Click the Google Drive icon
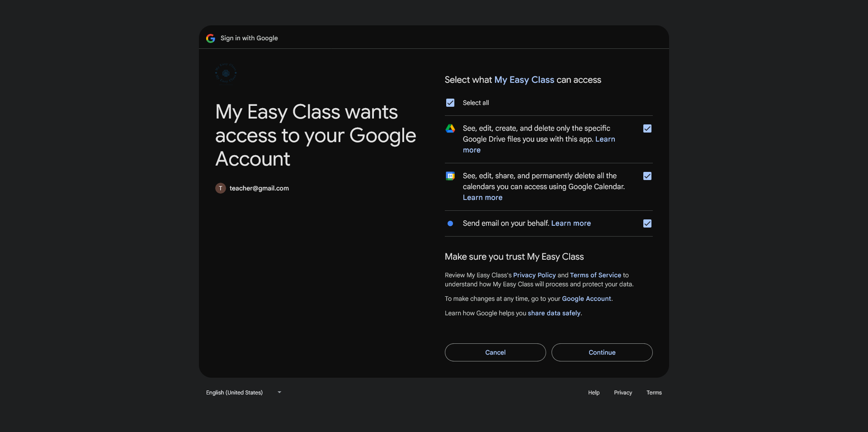868x432 pixels. click(450, 128)
